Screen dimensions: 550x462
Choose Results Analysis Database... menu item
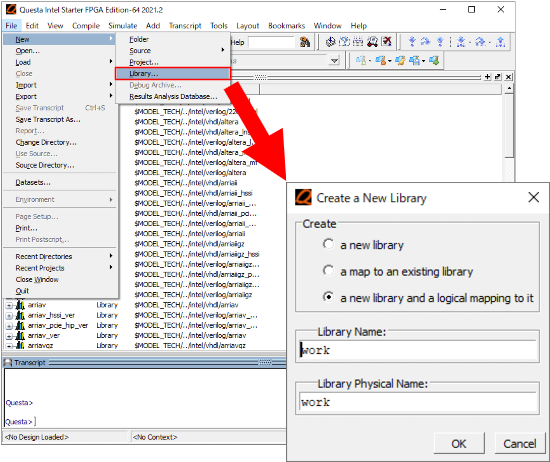click(173, 96)
